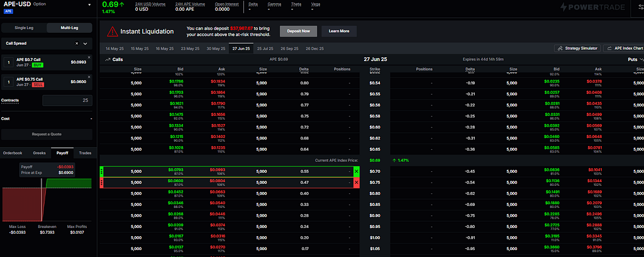Image resolution: width=644 pixels, height=257 pixels.
Task: Toggle the SELL badge on $0.75 Call
Action: click(x=39, y=84)
